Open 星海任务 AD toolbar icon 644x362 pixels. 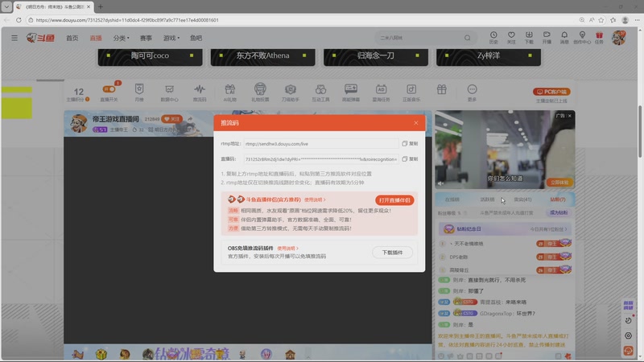coord(381,93)
